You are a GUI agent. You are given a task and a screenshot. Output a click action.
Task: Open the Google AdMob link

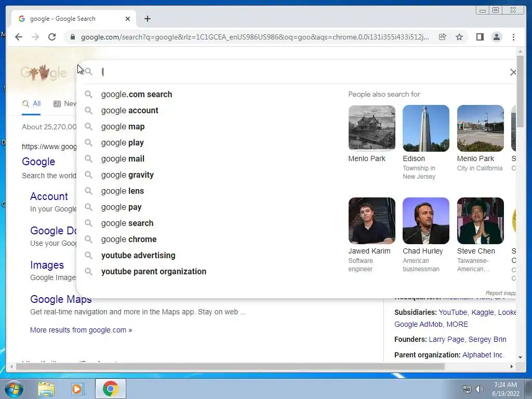click(418, 324)
